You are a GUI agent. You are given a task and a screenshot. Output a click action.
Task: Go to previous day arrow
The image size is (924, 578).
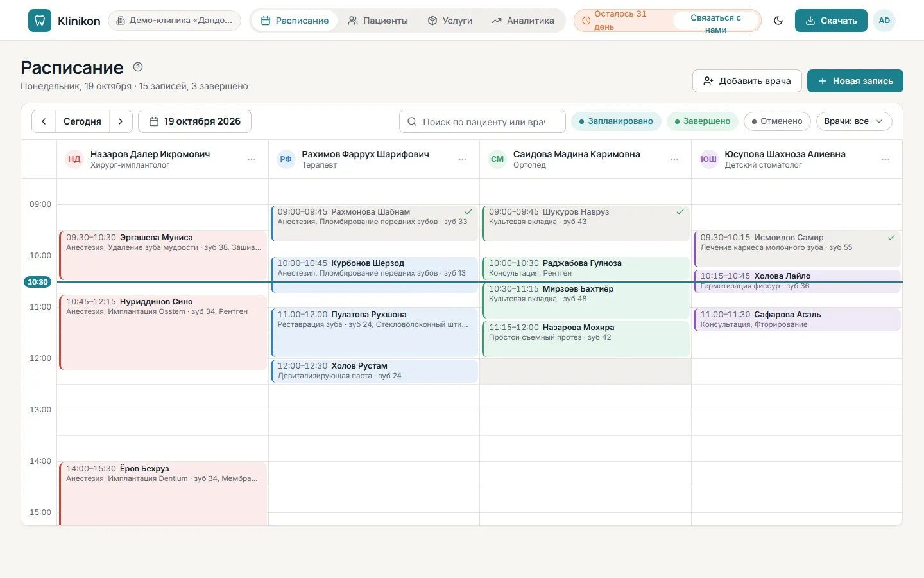point(44,121)
